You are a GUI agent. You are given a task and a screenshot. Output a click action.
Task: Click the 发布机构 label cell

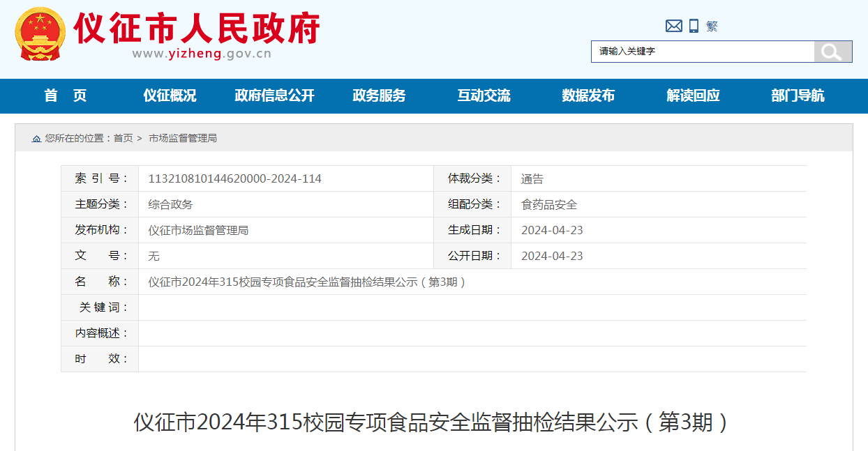[100, 230]
